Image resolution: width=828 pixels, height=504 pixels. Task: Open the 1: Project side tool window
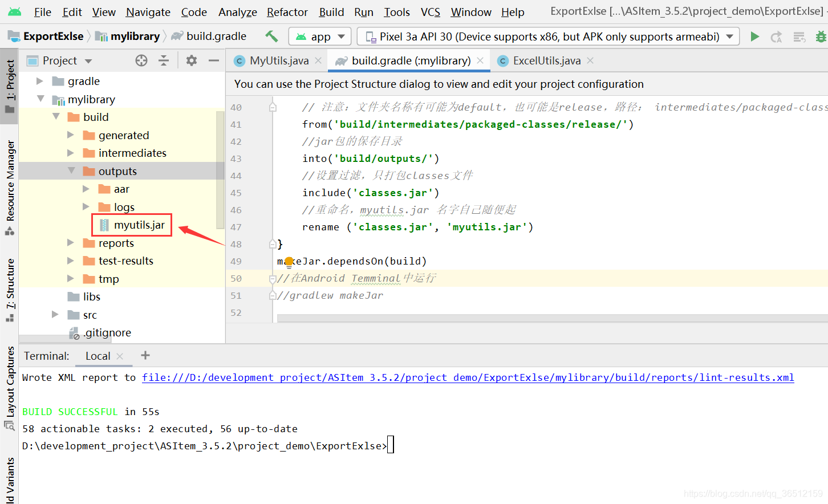point(10,86)
